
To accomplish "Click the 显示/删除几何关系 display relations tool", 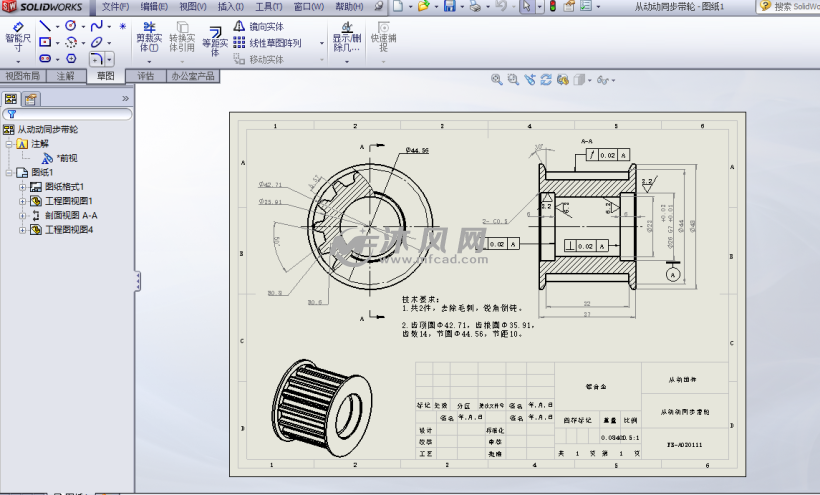I will tap(347, 37).
